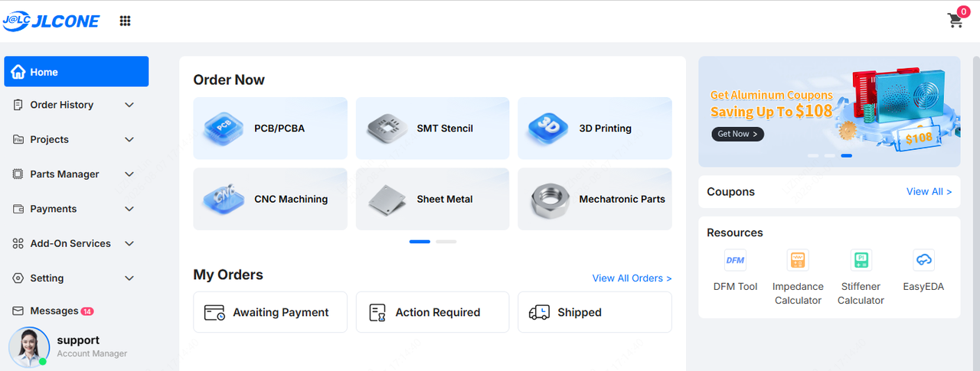Image resolution: width=980 pixels, height=371 pixels.
Task: Click the Messages 14 unread badge
Action: [87, 311]
